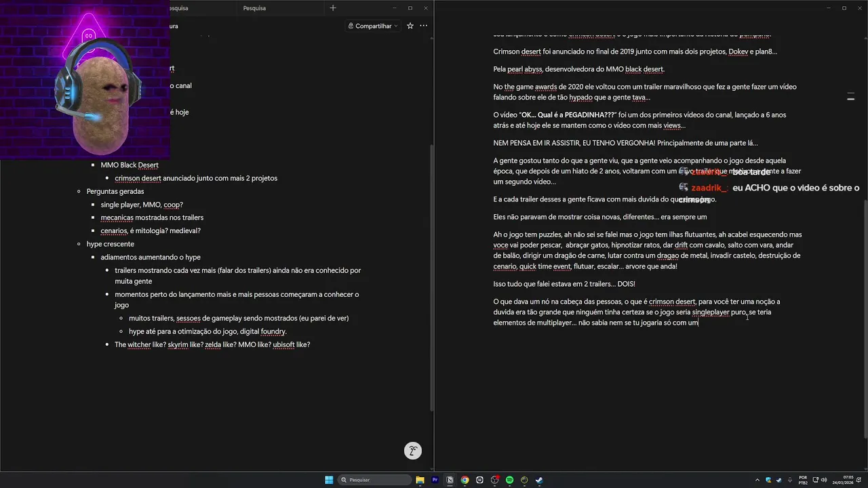Open Spotify from the taskbar
The image size is (868, 488).
[x=509, y=480]
